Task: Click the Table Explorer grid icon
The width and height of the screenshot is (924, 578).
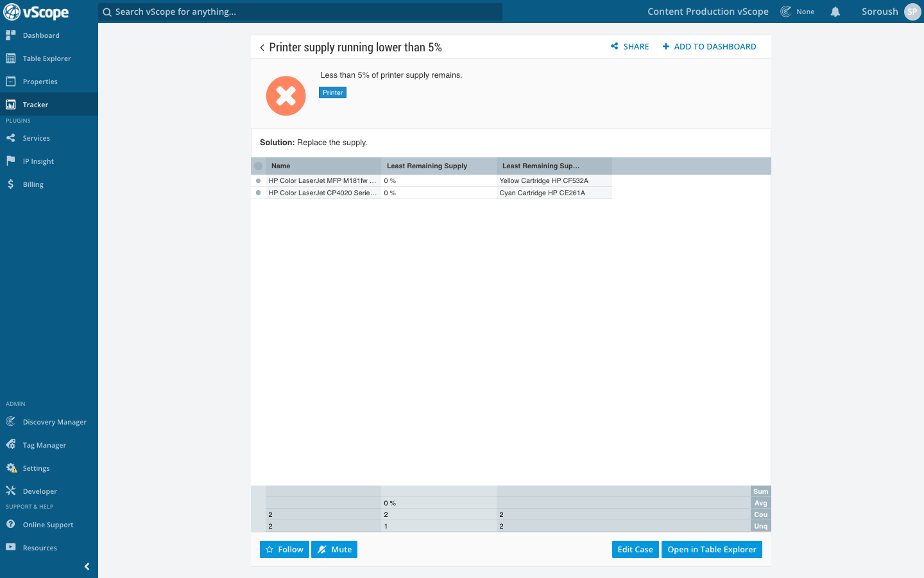Action: tap(10, 58)
